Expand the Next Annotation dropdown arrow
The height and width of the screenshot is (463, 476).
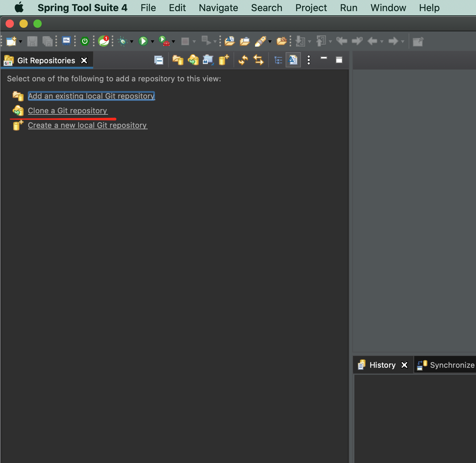[310, 42]
